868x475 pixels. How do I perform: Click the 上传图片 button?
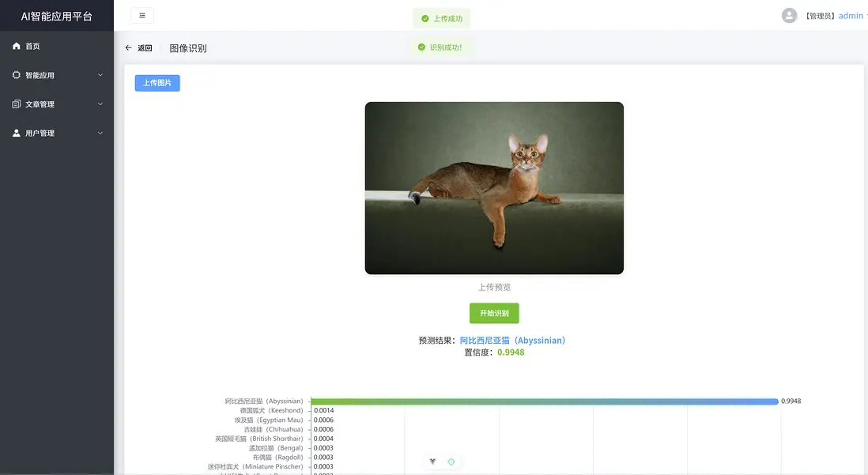[x=157, y=82]
